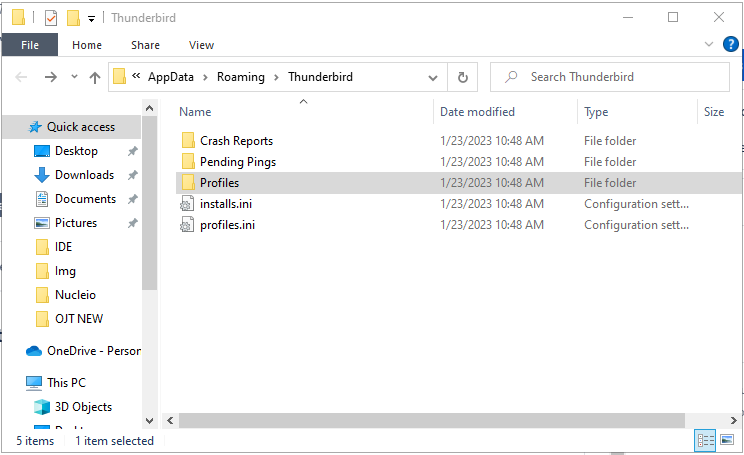Viewport: 744px width, 455px height.
Task: Open the IDE folder in navigation pane
Action: (x=63, y=247)
